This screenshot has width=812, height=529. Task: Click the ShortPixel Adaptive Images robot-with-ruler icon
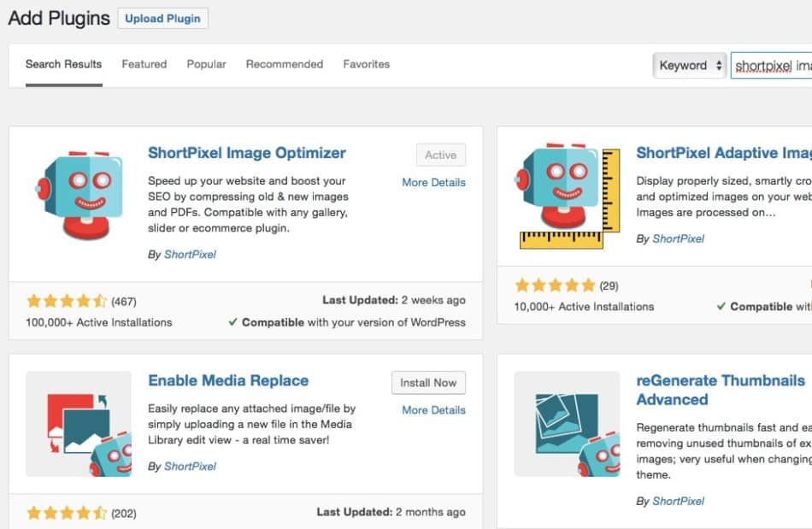[567, 196]
